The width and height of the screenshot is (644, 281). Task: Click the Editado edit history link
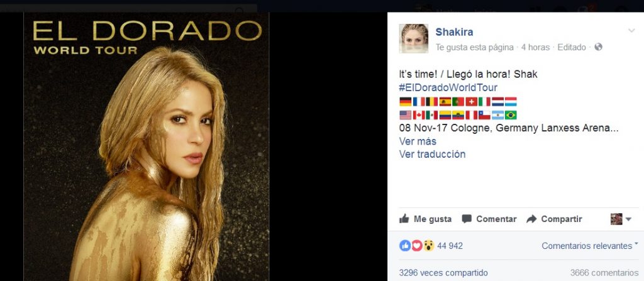pyautogui.click(x=572, y=47)
